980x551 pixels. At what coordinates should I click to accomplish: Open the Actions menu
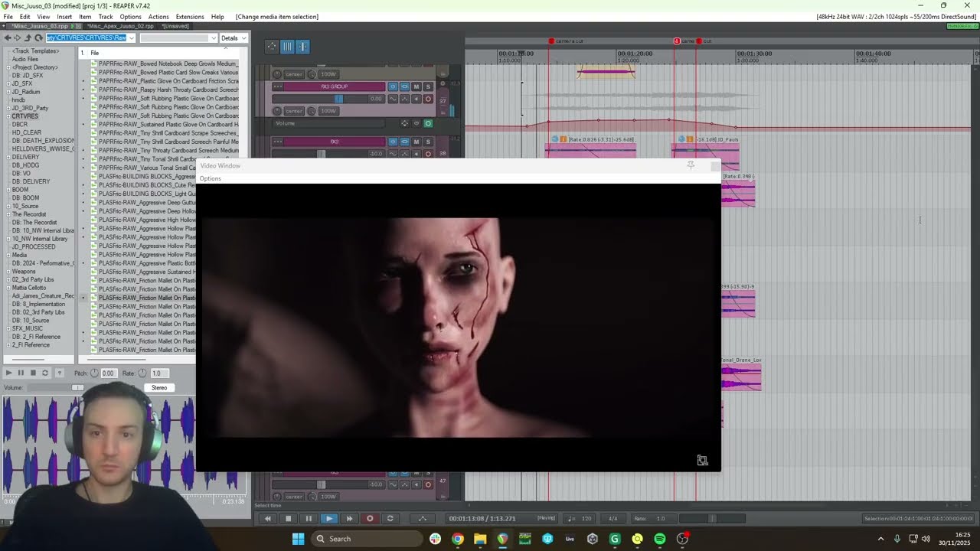point(158,17)
